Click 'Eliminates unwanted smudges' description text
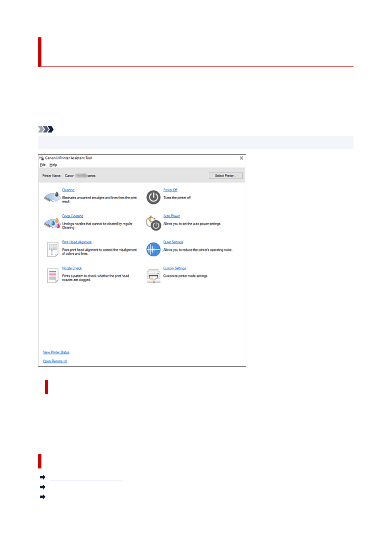 click(99, 200)
